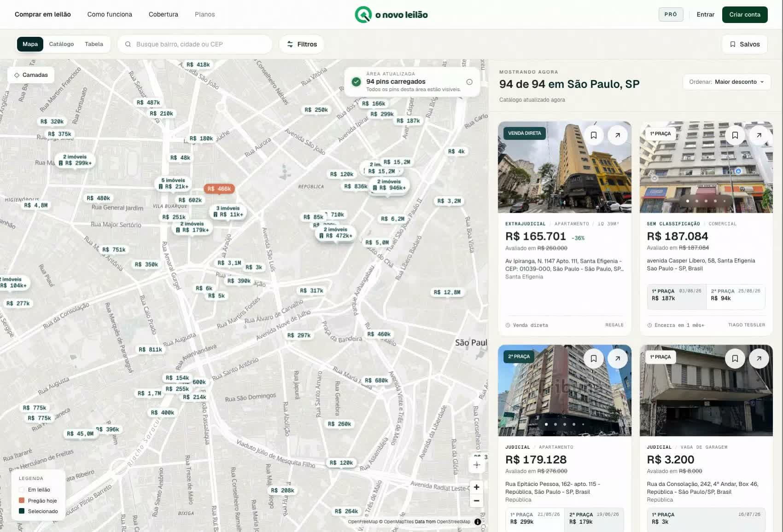Screen dimensions: 783x532
Task: Open the R$ 165.701 listing via arrow icon
Action: [618, 135]
